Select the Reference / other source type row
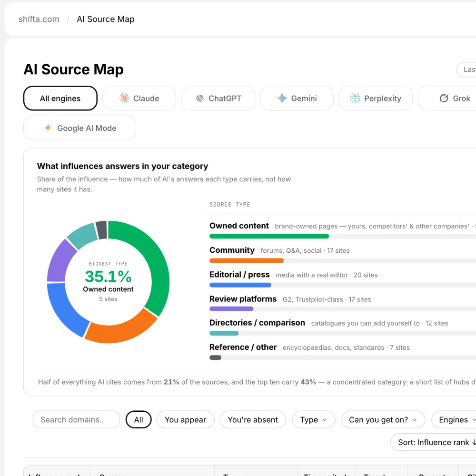 click(342, 351)
